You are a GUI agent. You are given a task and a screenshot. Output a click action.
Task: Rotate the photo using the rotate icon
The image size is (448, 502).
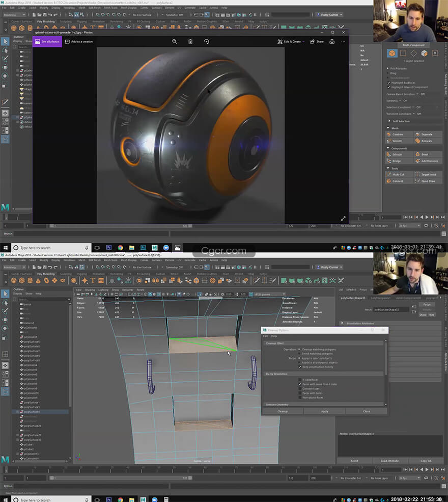pos(206,41)
